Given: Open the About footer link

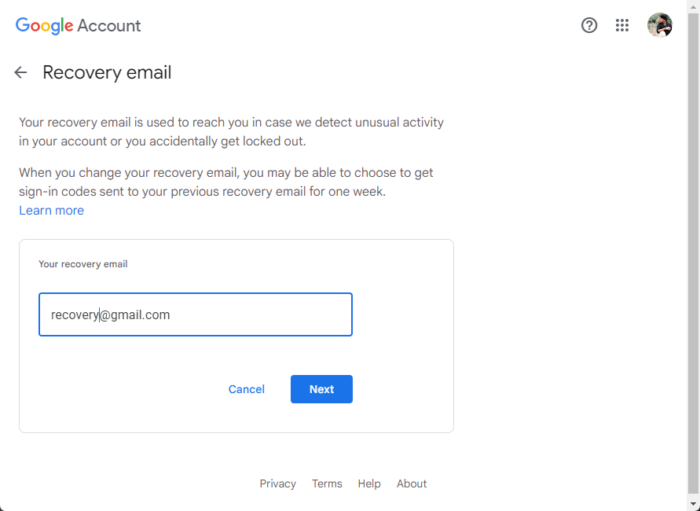Looking at the screenshot, I should pos(411,484).
